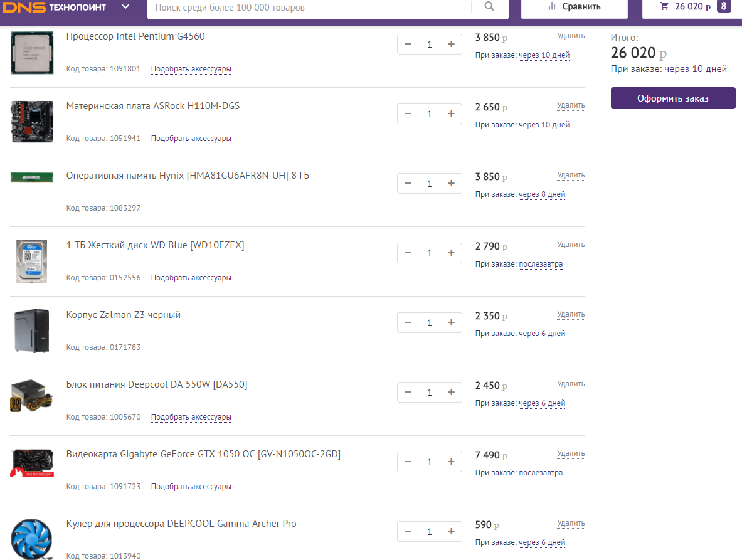The width and height of the screenshot is (742, 560).
Task: Focus the product search input field
Action: (x=310, y=8)
